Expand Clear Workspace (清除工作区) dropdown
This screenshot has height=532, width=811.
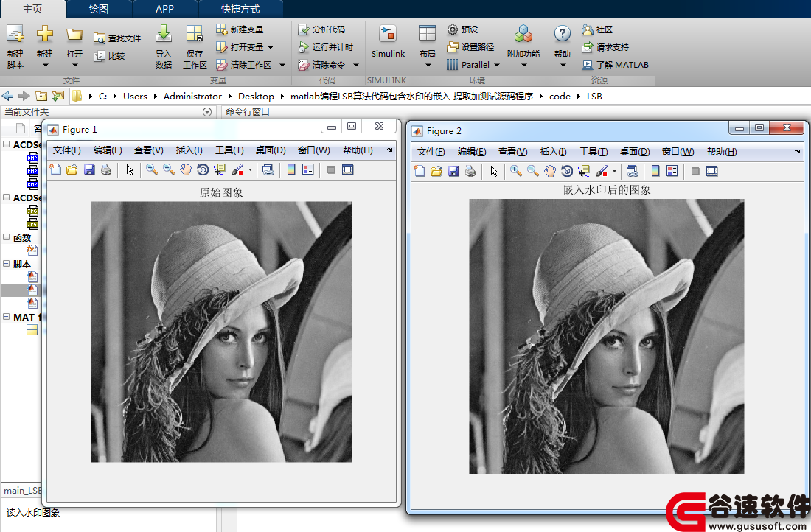282,65
